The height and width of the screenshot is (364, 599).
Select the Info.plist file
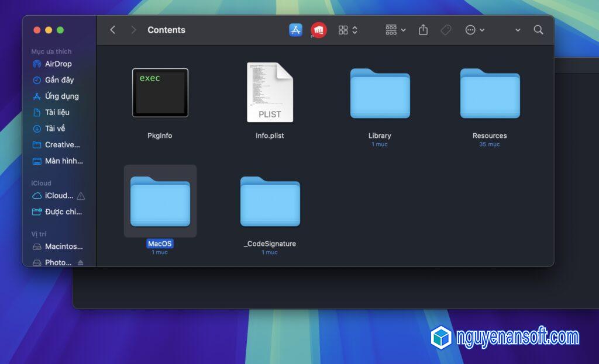point(270,93)
